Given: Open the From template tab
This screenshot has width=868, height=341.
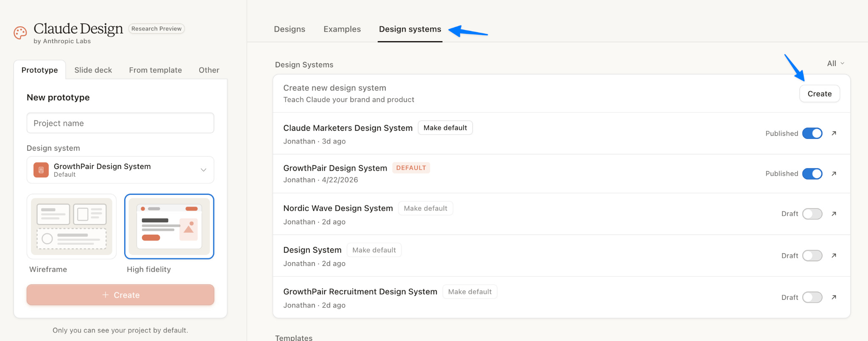Looking at the screenshot, I should coord(156,70).
